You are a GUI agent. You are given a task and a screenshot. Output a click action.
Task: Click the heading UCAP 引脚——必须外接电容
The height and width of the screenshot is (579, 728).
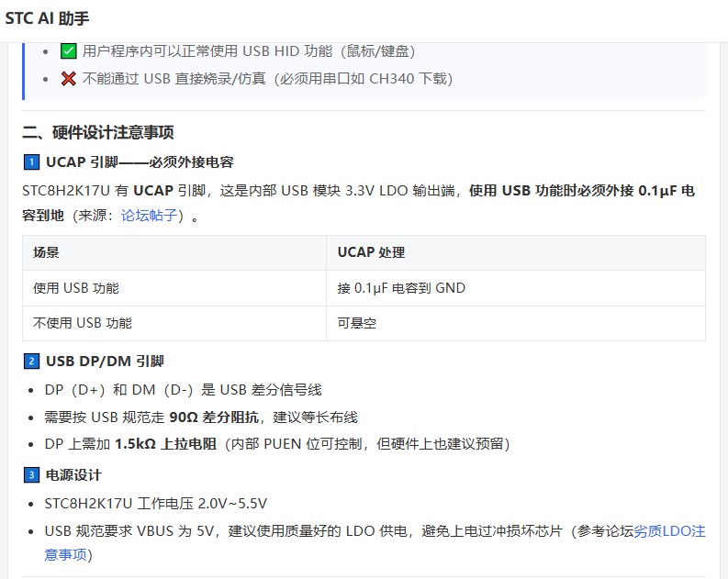point(140,162)
